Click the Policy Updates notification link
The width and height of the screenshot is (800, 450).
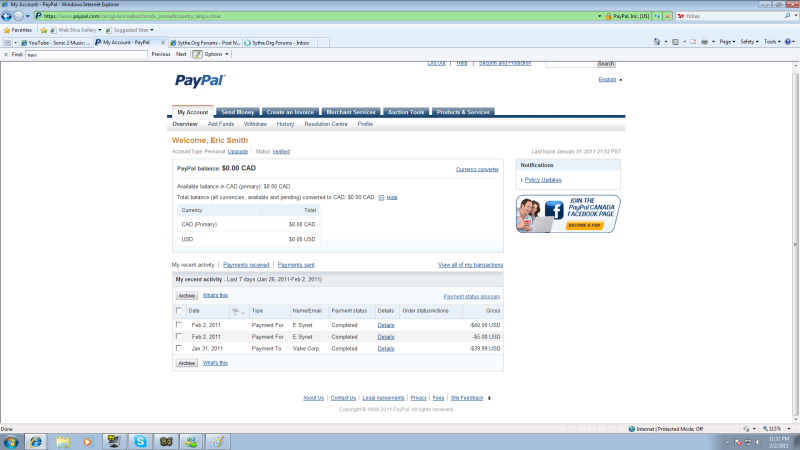tap(543, 180)
